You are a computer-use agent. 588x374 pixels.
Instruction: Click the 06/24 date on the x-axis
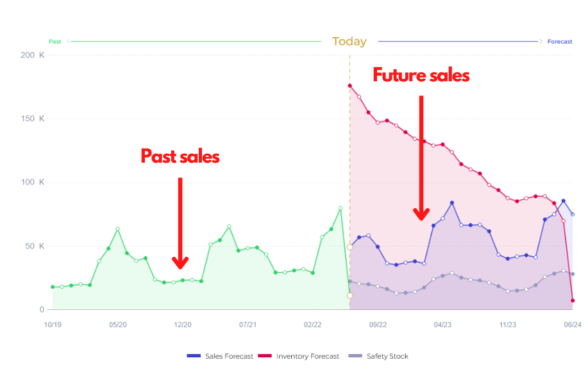573,325
